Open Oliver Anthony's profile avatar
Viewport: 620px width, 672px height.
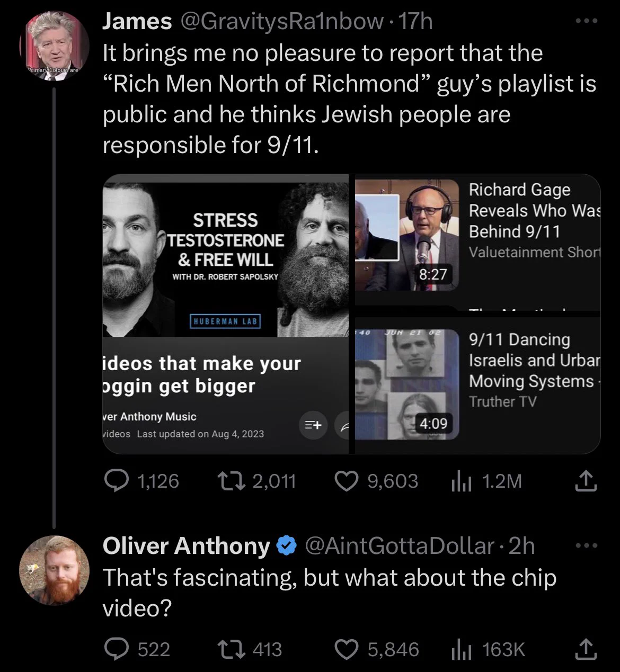[54, 570]
